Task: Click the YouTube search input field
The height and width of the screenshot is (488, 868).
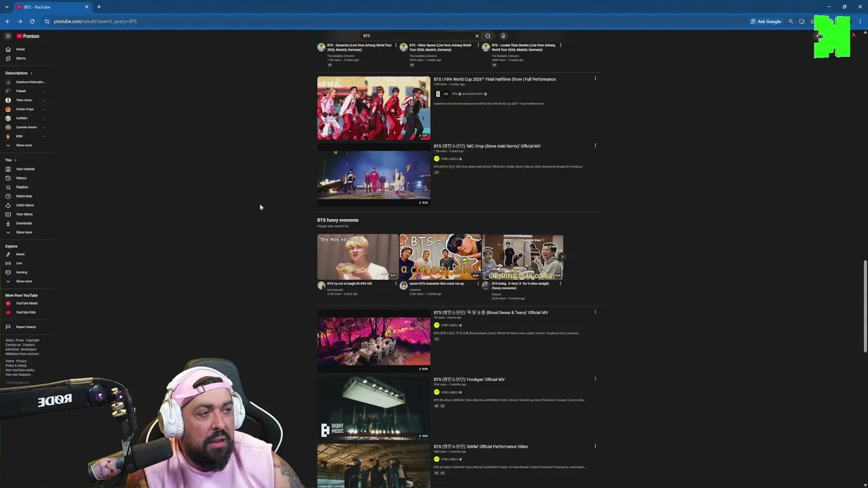Action: coord(417,36)
